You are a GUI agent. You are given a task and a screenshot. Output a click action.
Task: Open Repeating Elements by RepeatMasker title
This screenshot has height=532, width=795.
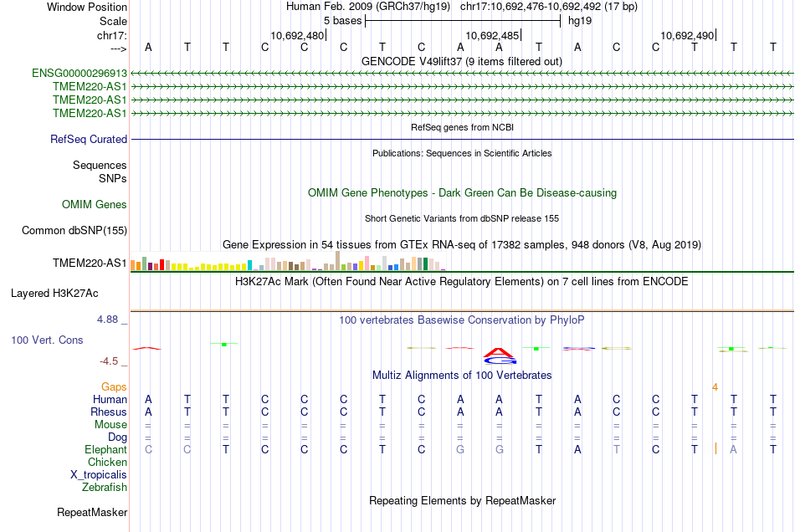click(x=462, y=501)
